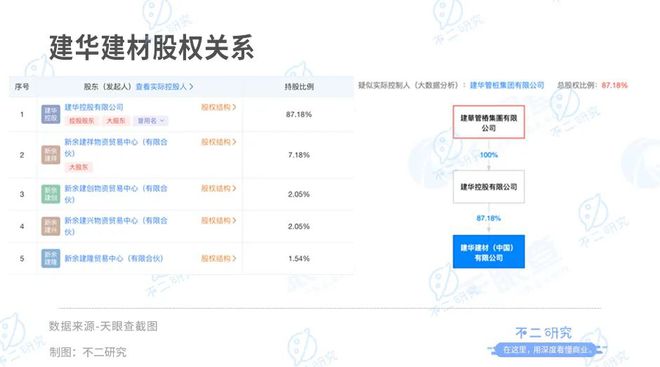Click the 建华控股 shareholder logo icon

pos(51,114)
